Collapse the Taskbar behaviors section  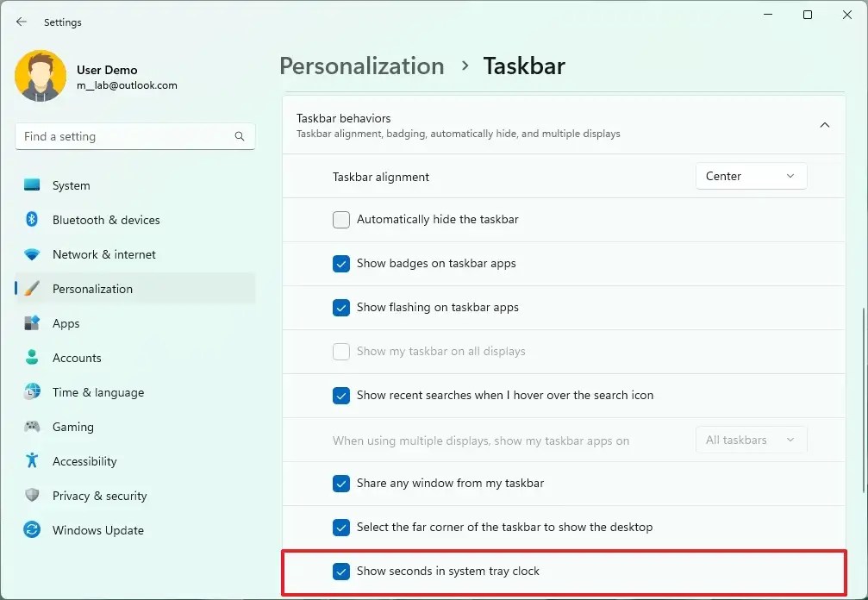[x=824, y=125]
